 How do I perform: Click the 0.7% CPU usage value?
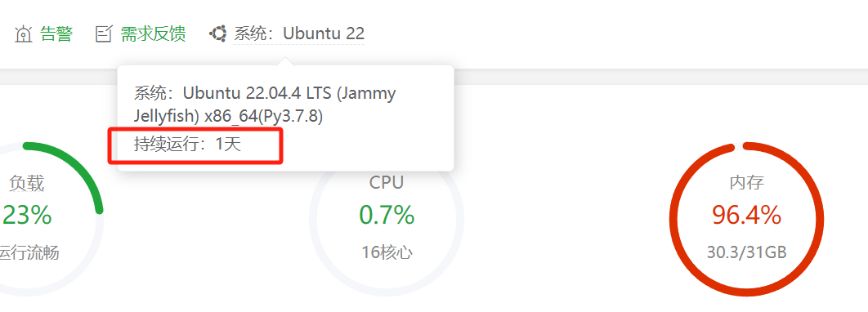point(387,215)
